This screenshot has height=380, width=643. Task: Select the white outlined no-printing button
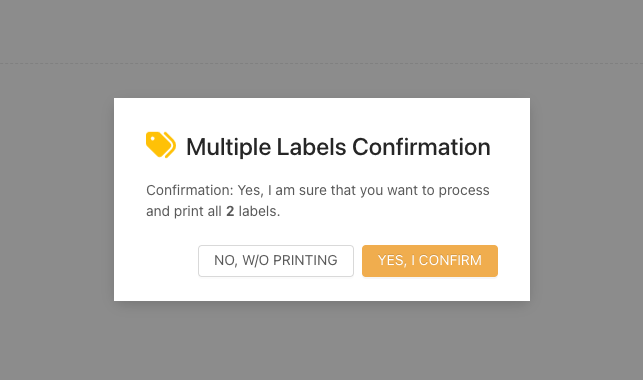(276, 261)
